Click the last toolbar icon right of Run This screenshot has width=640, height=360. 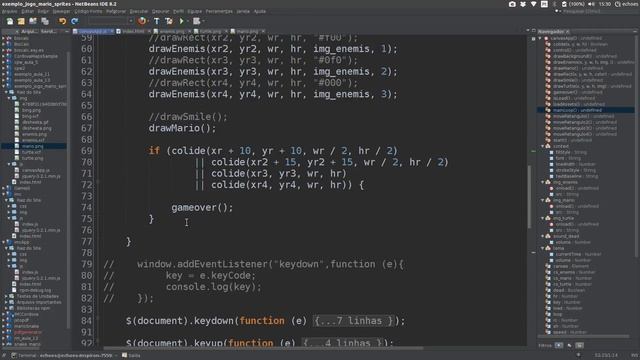tap(197, 21)
